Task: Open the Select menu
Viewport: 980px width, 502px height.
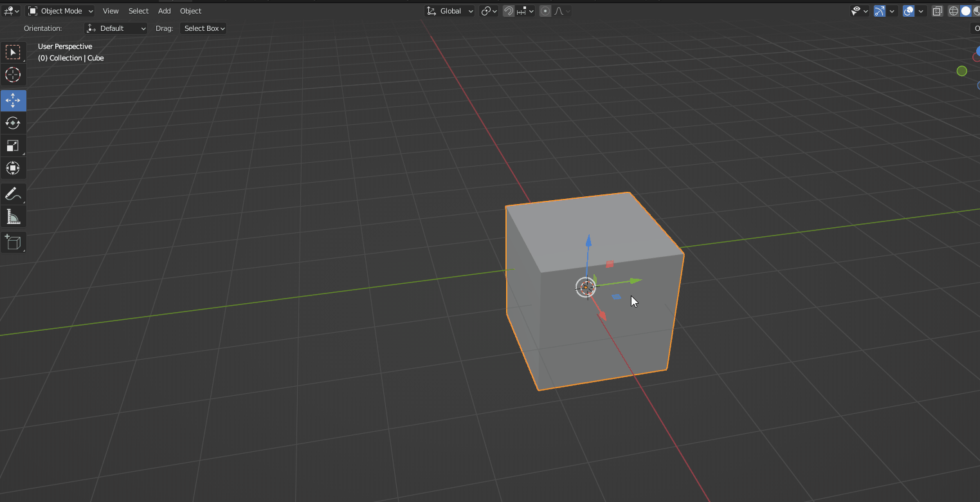Action: click(x=138, y=10)
